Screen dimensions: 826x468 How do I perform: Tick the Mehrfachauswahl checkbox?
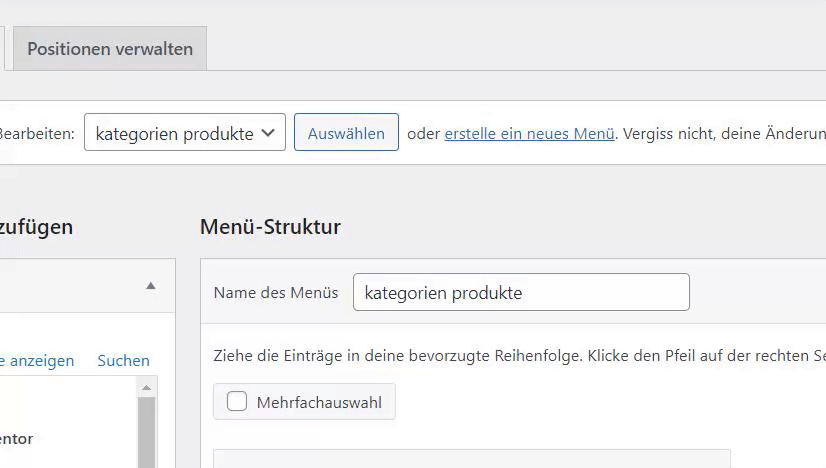237,402
